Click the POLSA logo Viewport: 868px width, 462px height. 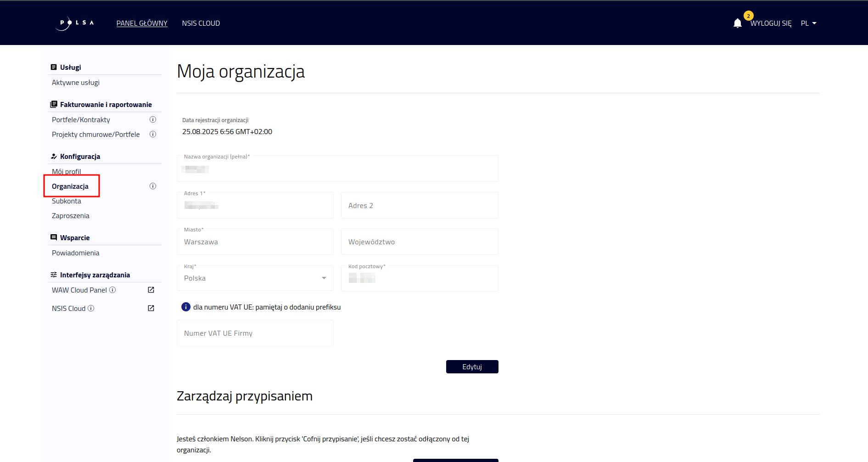point(74,23)
